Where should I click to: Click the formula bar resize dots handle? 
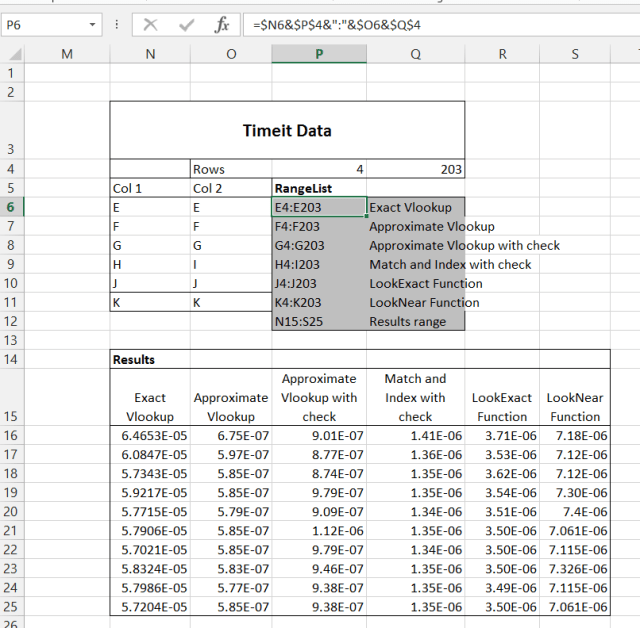tap(119, 24)
